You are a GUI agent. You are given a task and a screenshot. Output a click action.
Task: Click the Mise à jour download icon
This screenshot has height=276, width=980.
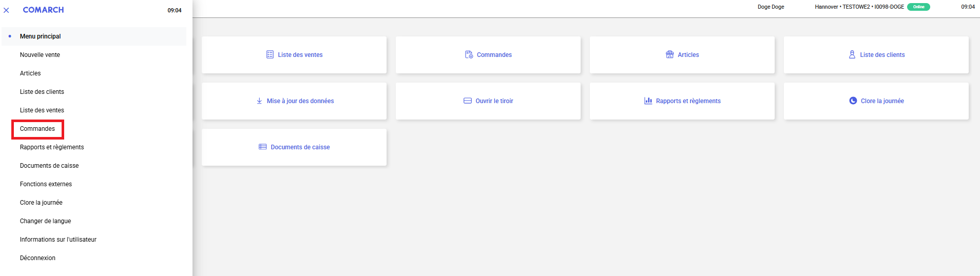point(259,101)
